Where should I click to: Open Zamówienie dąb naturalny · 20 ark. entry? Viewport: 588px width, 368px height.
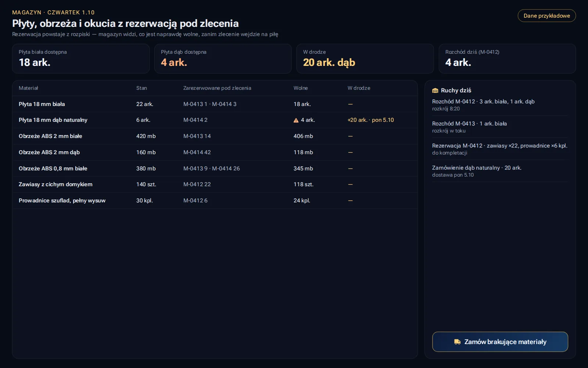coord(500,171)
